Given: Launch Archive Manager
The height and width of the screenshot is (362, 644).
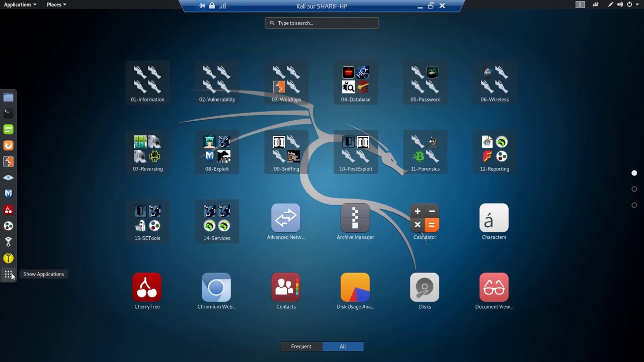Looking at the screenshot, I should point(355,222).
